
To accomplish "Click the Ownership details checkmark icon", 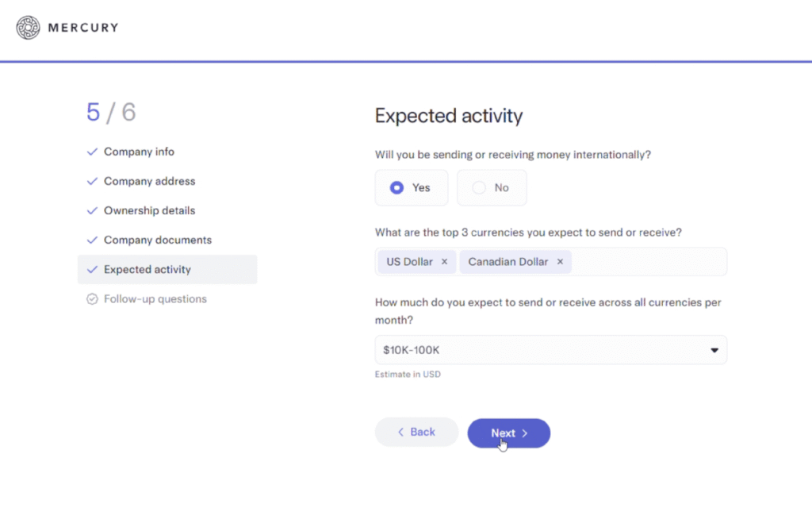I will pyautogui.click(x=92, y=210).
